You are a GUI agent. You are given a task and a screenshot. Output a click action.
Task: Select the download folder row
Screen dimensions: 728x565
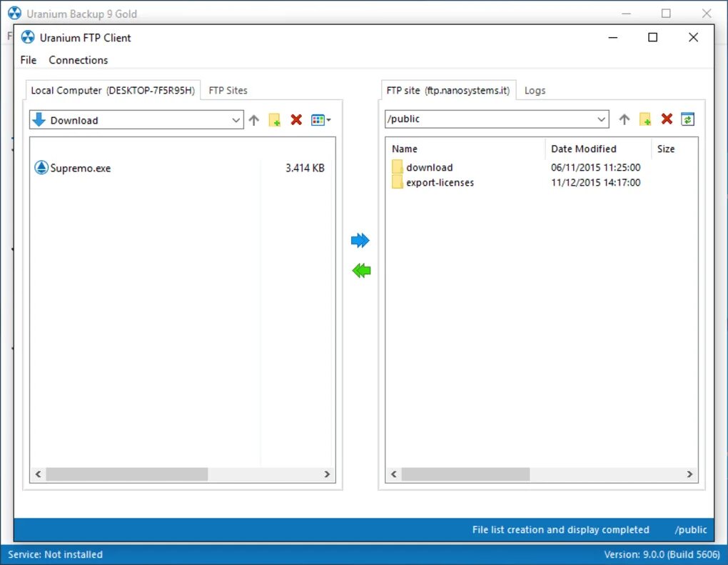coord(541,167)
